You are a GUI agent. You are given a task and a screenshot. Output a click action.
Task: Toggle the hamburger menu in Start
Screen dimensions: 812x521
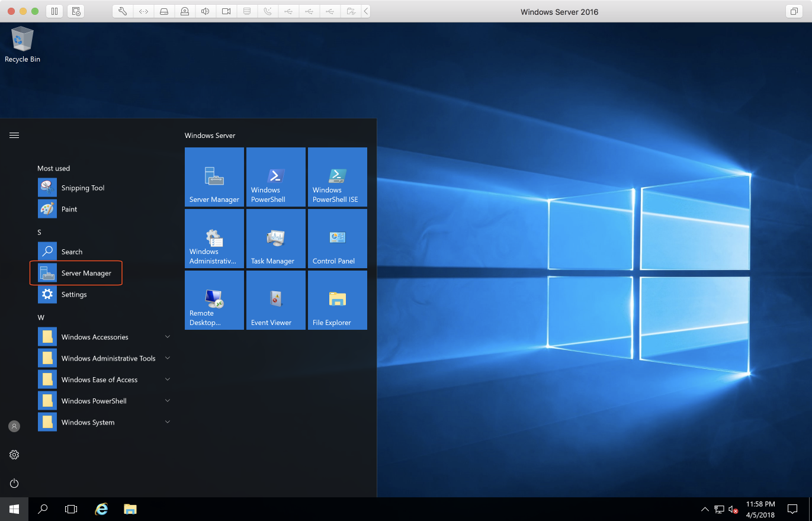14,135
